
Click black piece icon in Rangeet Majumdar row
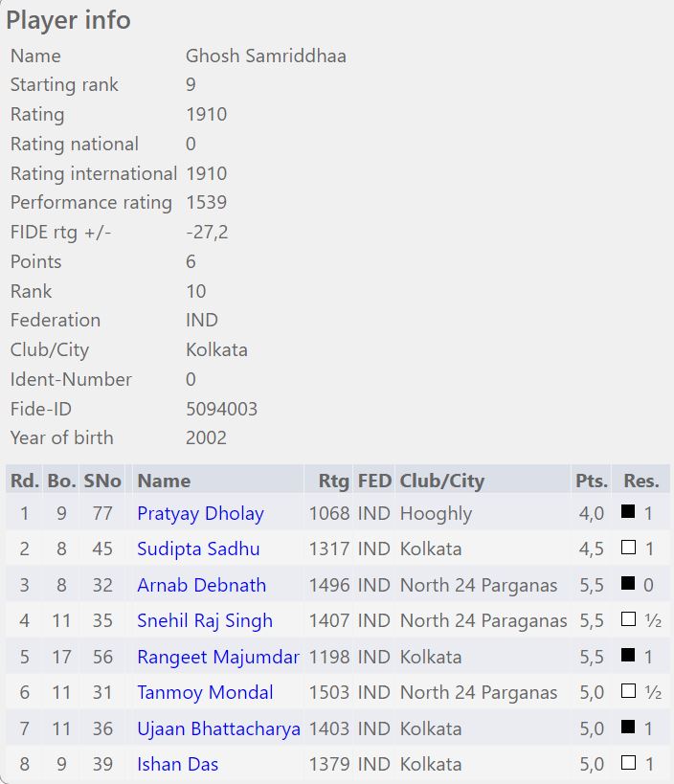(x=628, y=656)
